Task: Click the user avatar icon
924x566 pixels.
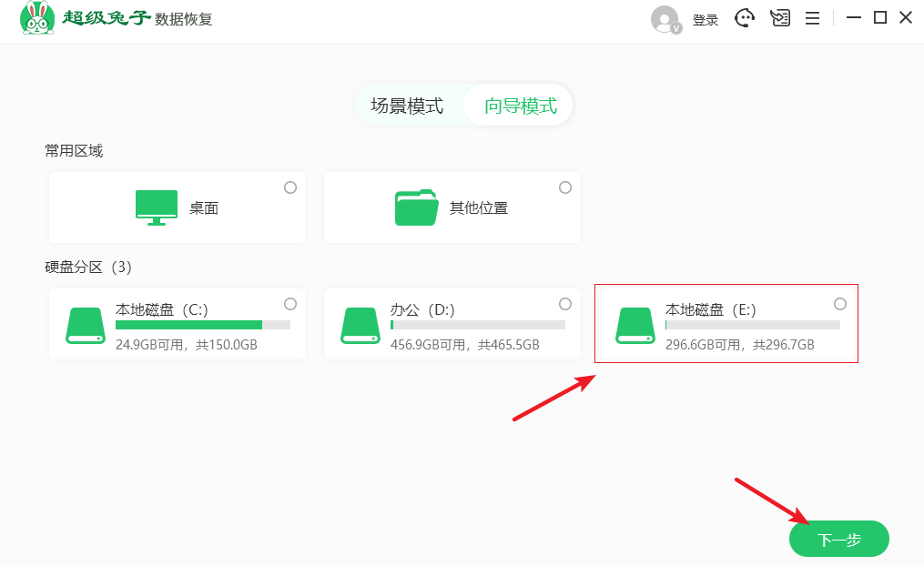Action: 665,19
